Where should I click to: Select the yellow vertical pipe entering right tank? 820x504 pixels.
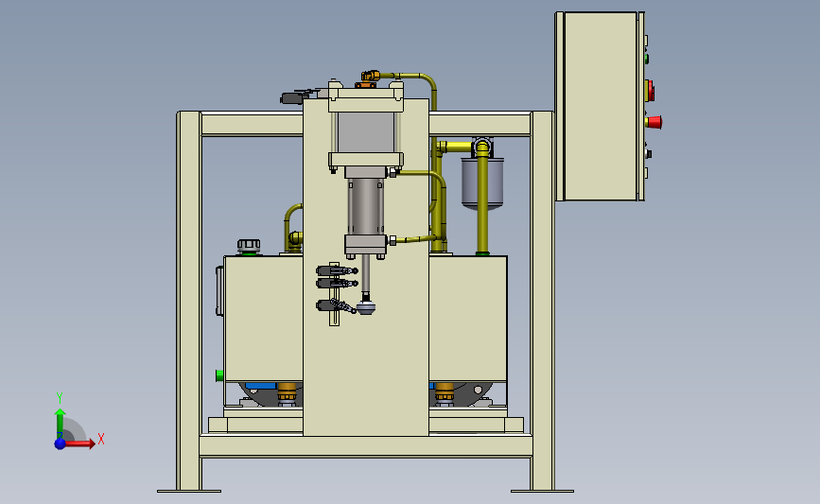[482, 201]
